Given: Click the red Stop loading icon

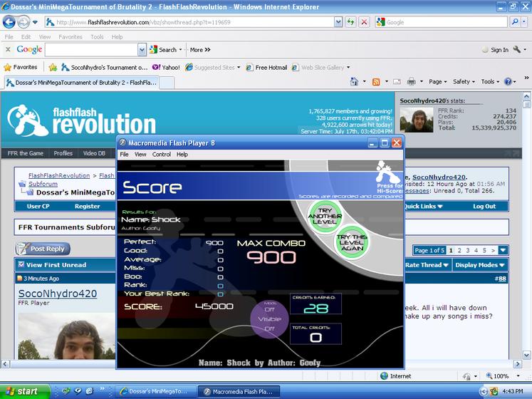Looking at the screenshot, I should pyautogui.click(x=364, y=22).
